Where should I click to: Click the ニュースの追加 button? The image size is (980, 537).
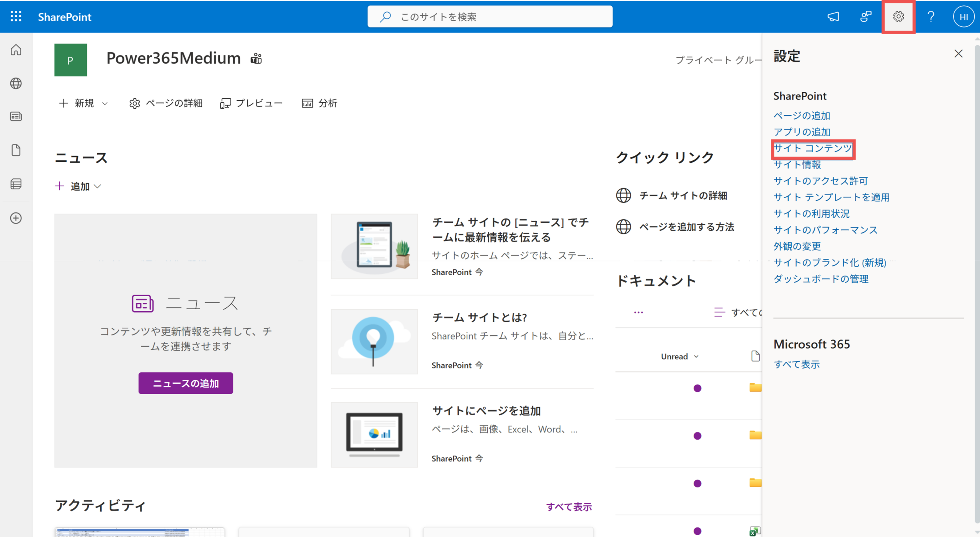click(x=186, y=383)
